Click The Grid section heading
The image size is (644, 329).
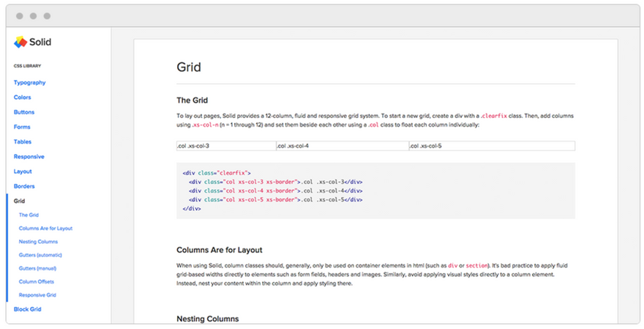(192, 100)
